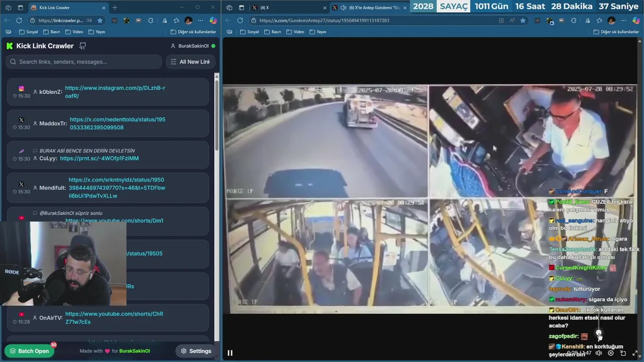Screen dimensions: 644x362
Task: Open the Sosyal bookmarks folder in X window
Action: coord(250,32)
